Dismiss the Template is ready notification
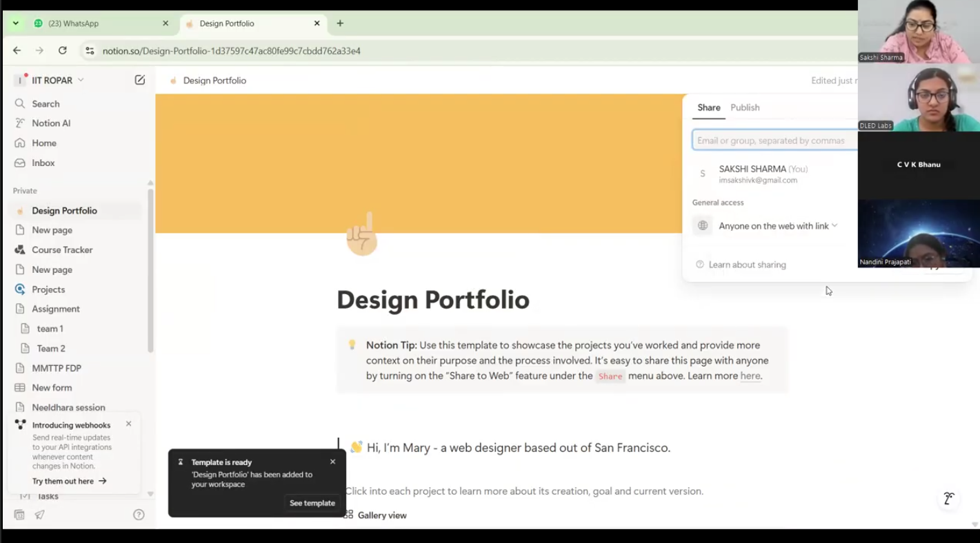 pyautogui.click(x=332, y=462)
